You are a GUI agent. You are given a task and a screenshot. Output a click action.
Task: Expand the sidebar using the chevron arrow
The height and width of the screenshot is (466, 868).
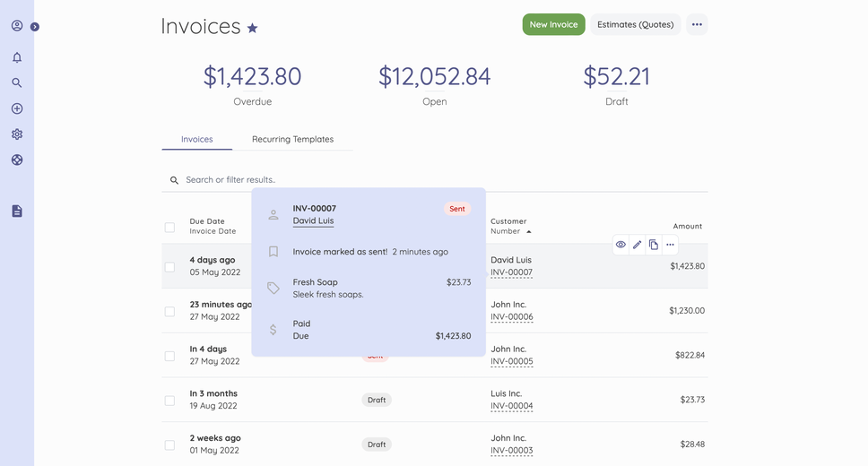click(35, 27)
